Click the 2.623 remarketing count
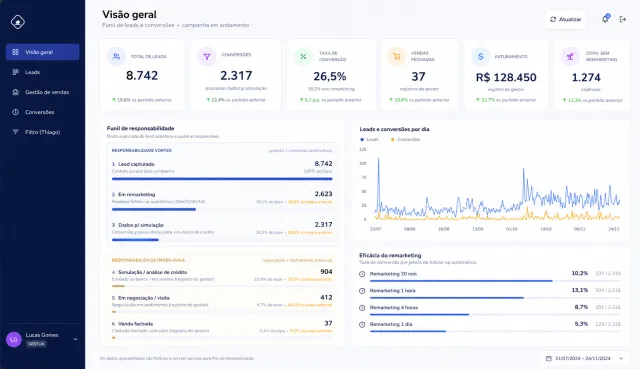The image size is (640, 369). pos(323,194)
